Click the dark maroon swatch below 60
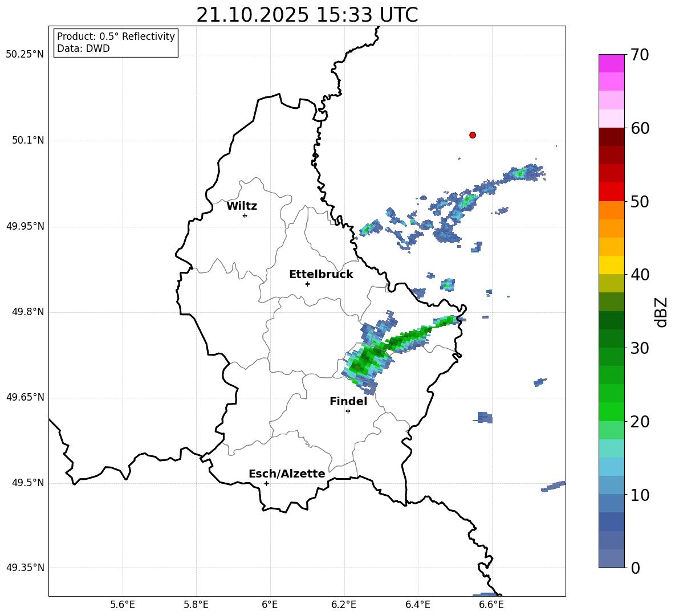675x616 pixels. coord(611,137)
